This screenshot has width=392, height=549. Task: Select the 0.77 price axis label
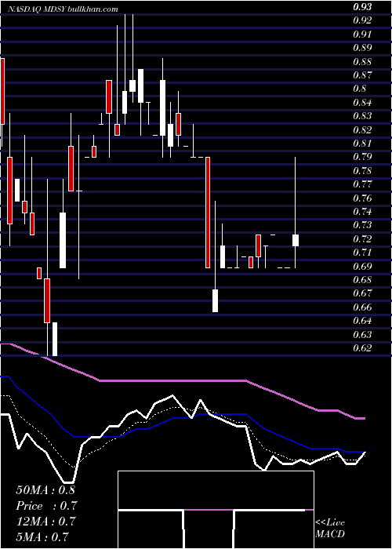coord(361,184)
